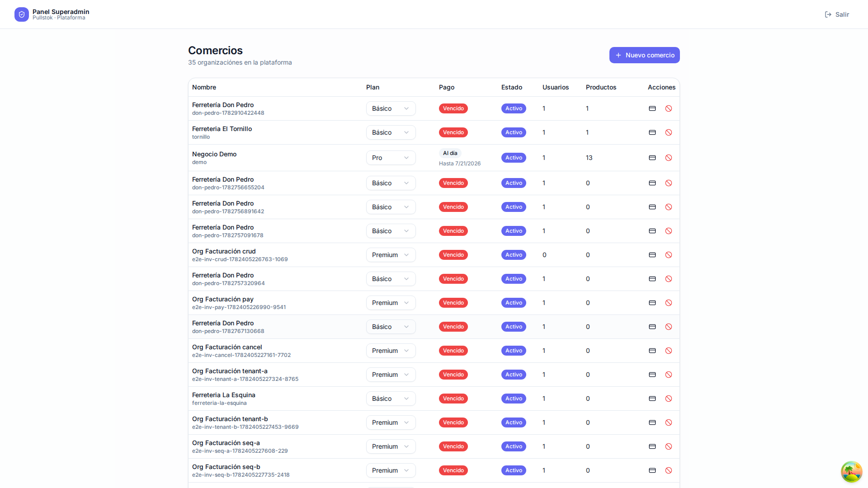Open plan dropdown for Ferreteria La Esquina
Viewport: 868px width, 488px height.
click(391, 399)
